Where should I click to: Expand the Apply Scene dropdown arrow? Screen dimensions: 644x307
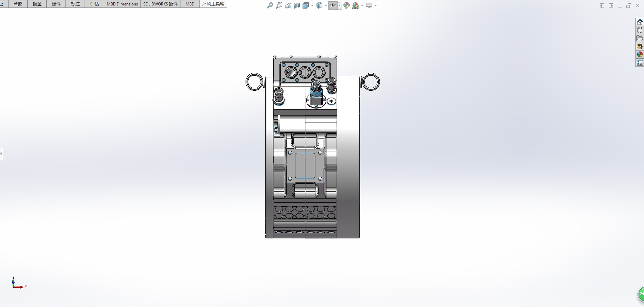pyautogui.click(x=362, y=5)
